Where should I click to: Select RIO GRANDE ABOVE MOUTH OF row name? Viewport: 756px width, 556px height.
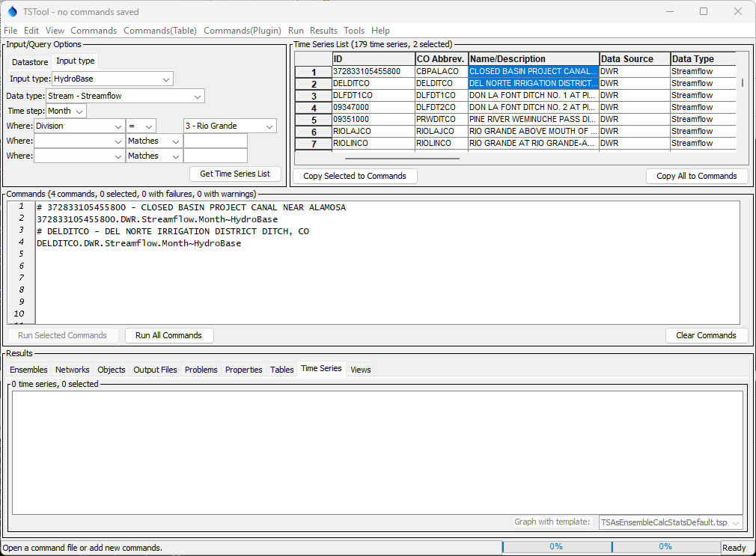click(x=534, y=131)
